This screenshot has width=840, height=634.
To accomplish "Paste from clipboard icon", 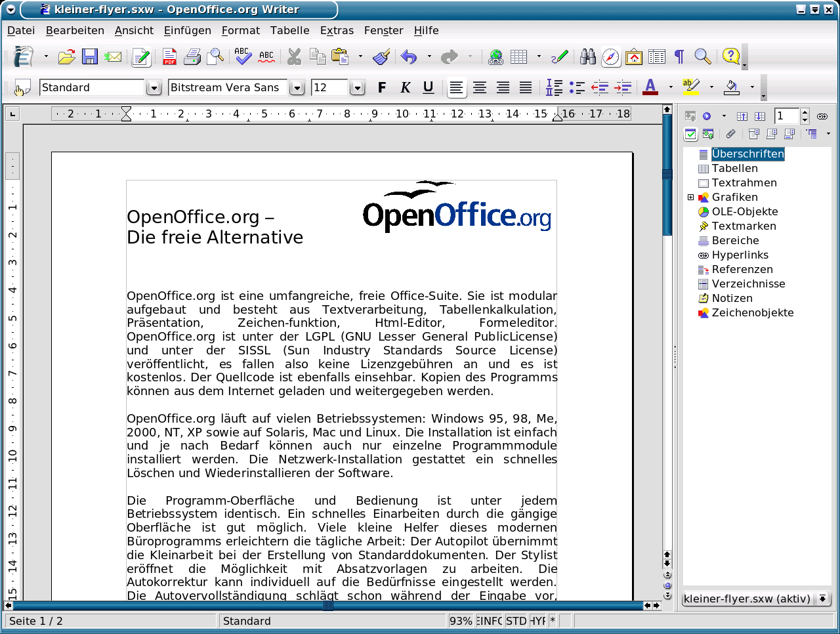I will point(340,57).
